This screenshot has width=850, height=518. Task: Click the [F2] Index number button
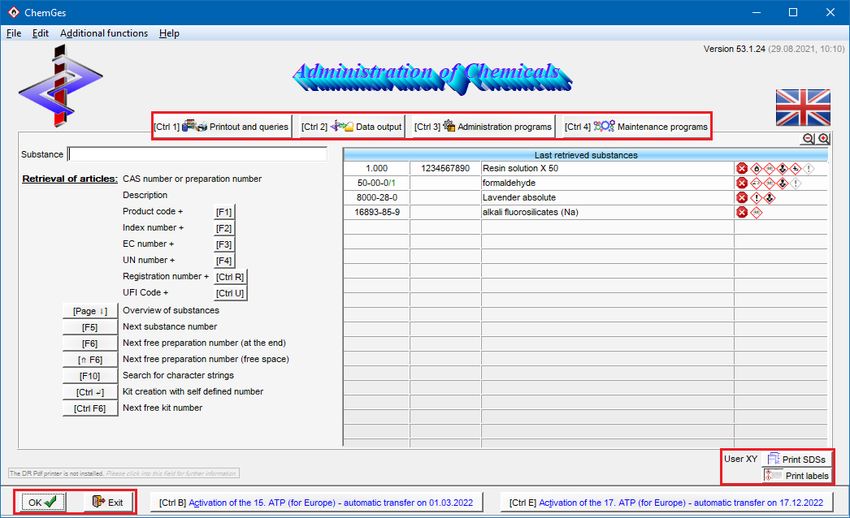(x=224, y=228)
